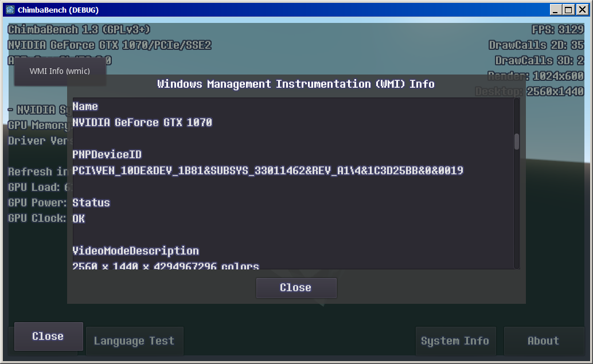
Task: Click the 'Render: 1024x600' stat
Action: coord(536,76)
